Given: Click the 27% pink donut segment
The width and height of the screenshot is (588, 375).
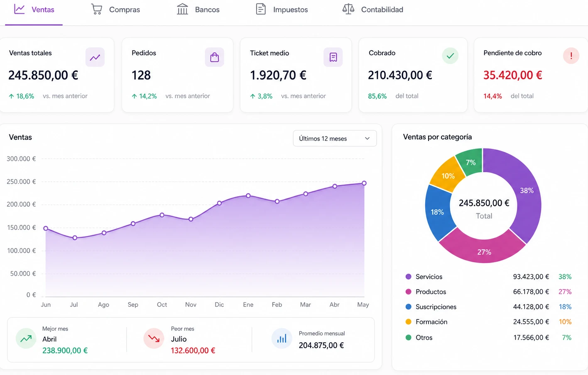Looking at the screenshot, I should pos(484,252).
